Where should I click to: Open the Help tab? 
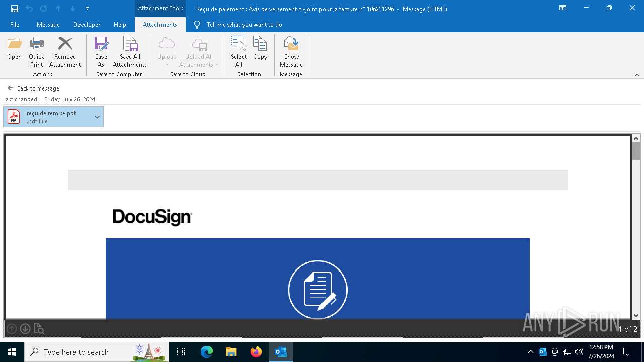point(120,25)
